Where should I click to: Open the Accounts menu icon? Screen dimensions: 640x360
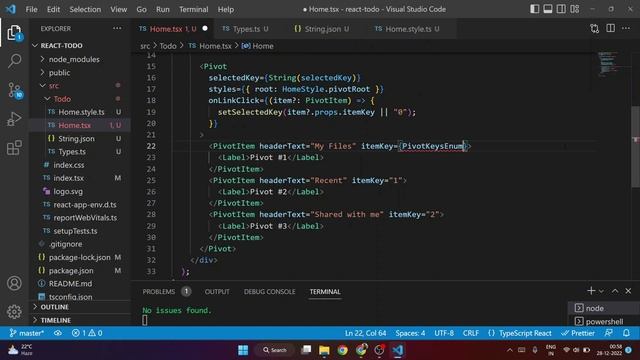point(14,283)
